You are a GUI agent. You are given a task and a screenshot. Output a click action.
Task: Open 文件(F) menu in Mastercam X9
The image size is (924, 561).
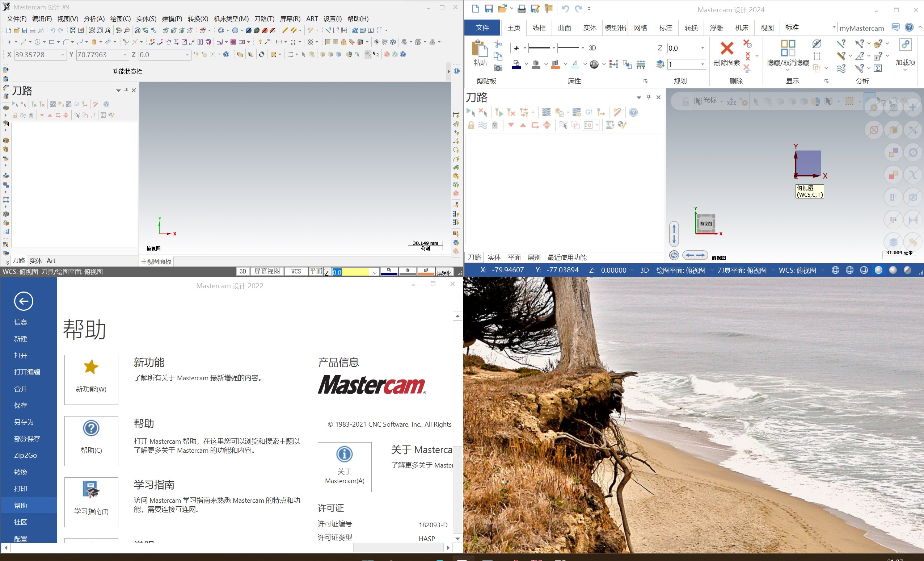[17, 19]
